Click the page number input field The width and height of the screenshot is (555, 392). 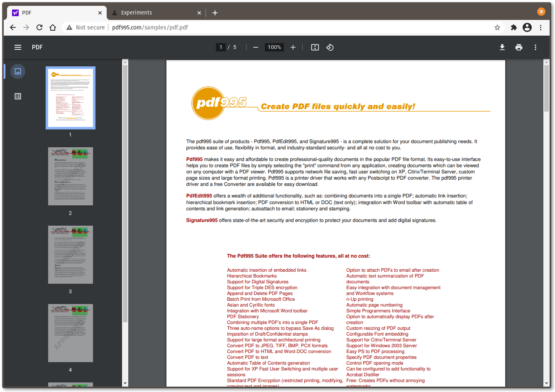click(x=220, y=47)
